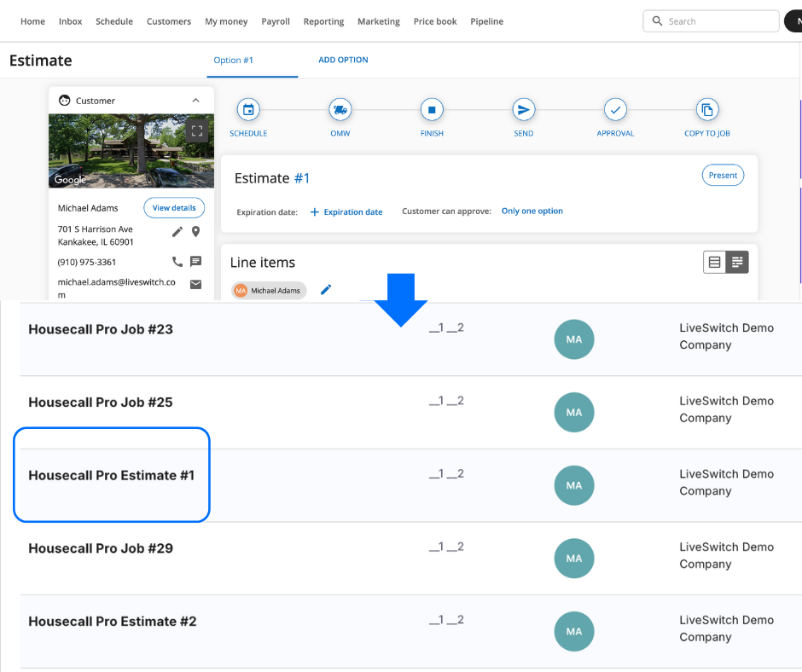
Task: Edit assigned employee pencil in Line items
Action: tap(326, 290)
